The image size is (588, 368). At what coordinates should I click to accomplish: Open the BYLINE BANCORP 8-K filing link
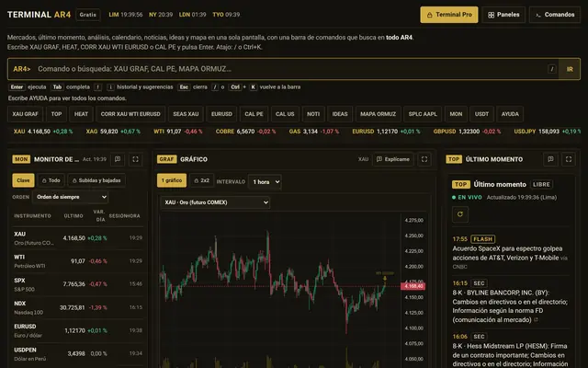point(510,306)
